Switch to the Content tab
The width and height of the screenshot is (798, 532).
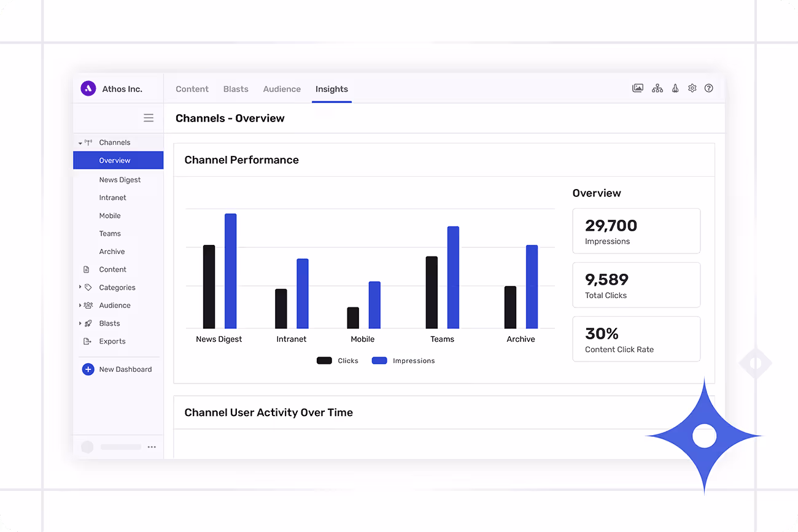point(192,89)
